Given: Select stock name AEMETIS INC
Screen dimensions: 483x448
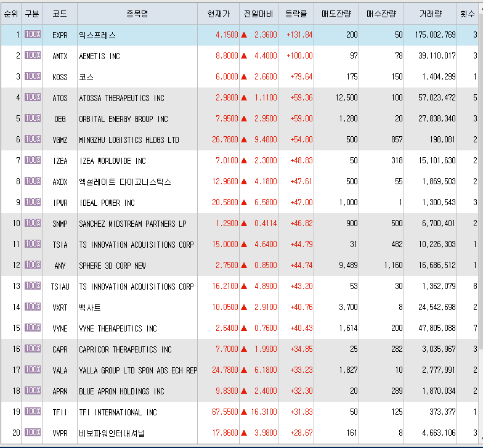Looking at the screenshot, I should (100, 56).
